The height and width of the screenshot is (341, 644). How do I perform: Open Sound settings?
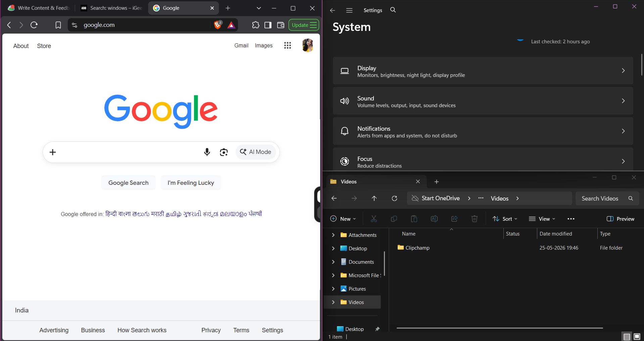coord(483,101)
